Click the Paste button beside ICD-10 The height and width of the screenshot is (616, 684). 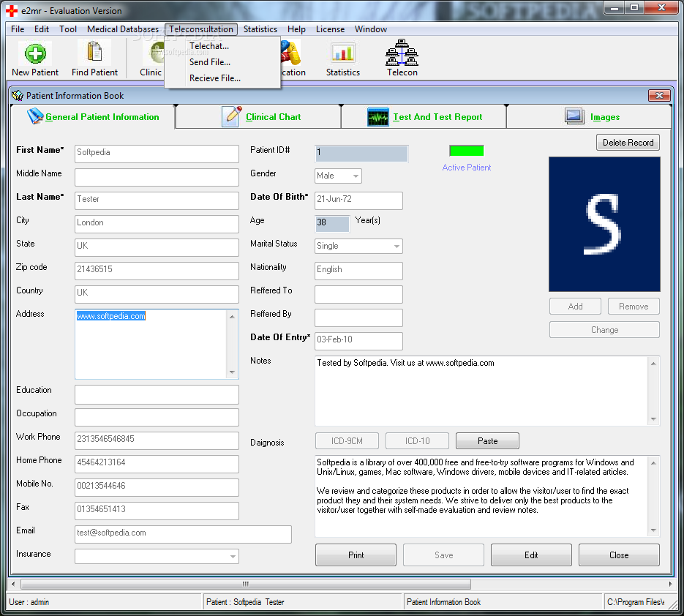[x=487, y=441]
